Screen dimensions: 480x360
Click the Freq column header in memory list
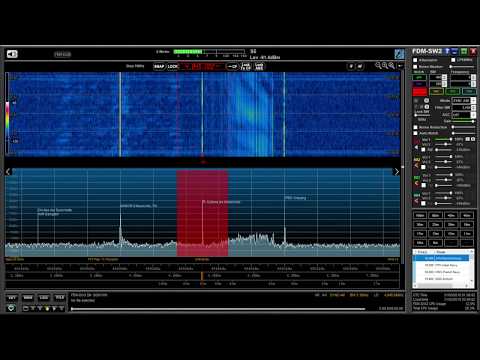423,252
